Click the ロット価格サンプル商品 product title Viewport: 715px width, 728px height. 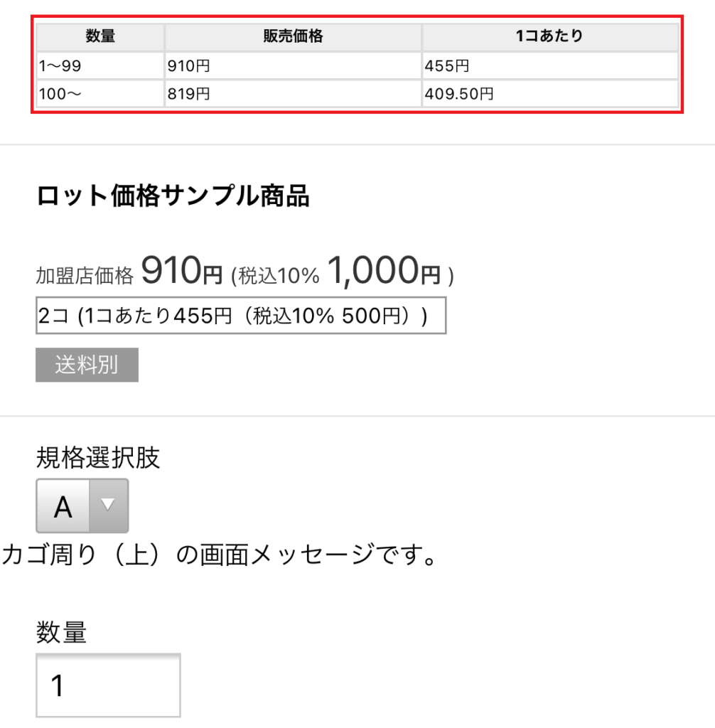pos(173,196)
